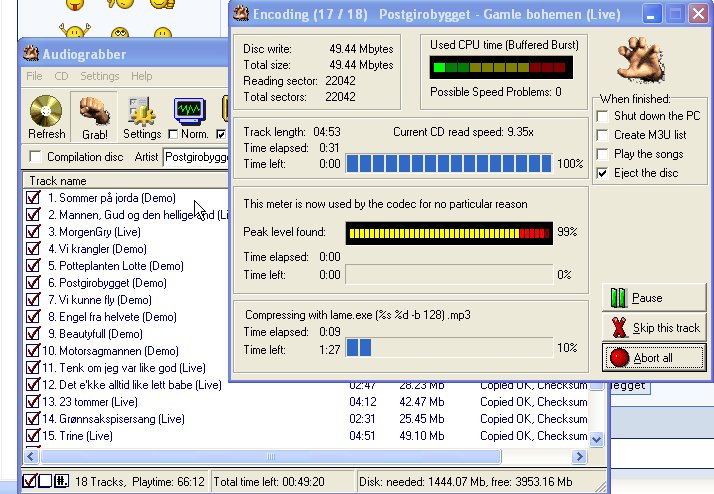The height and width of the screenshot is (494, 714).
Task: Select track 3 MorgenGry (Live)
Action: pyautogui.click(x=94, y=232)
